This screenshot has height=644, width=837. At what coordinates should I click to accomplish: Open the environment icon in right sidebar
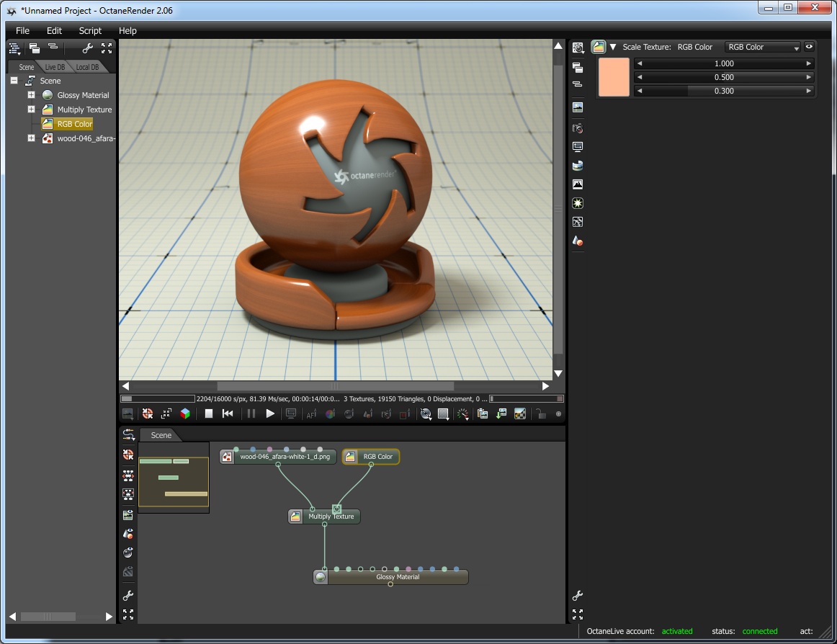tap(578, 166)
